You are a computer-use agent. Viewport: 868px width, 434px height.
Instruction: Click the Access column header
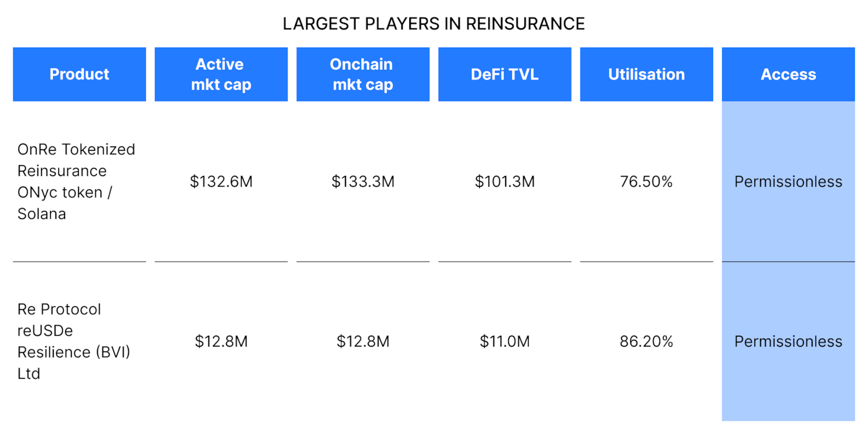click(x=788, y=74)
